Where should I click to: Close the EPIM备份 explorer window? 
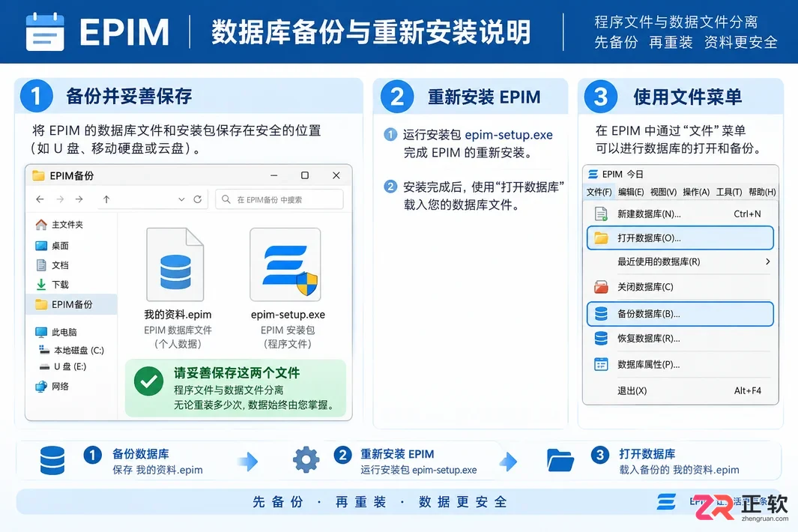click(x=336, y=175)
